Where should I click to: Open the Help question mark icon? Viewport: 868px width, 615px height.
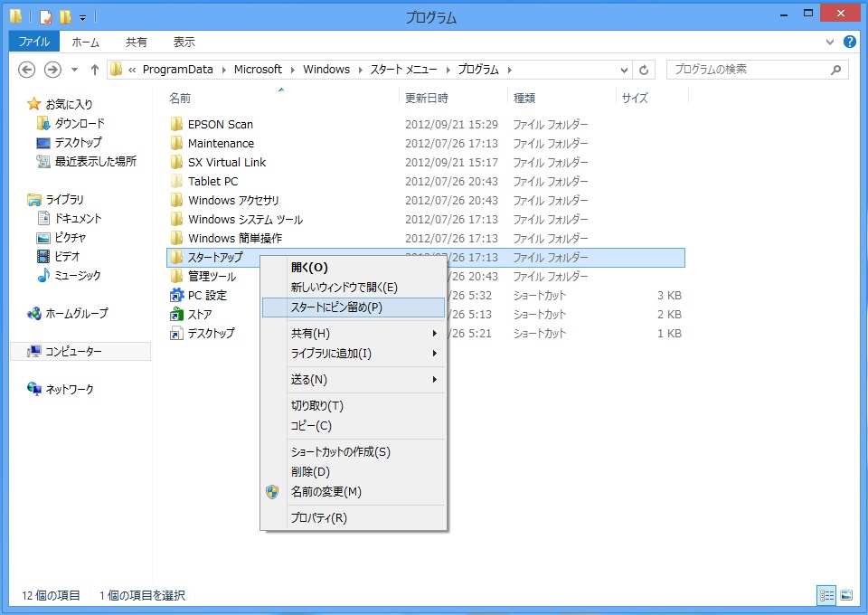coord(850,42)
